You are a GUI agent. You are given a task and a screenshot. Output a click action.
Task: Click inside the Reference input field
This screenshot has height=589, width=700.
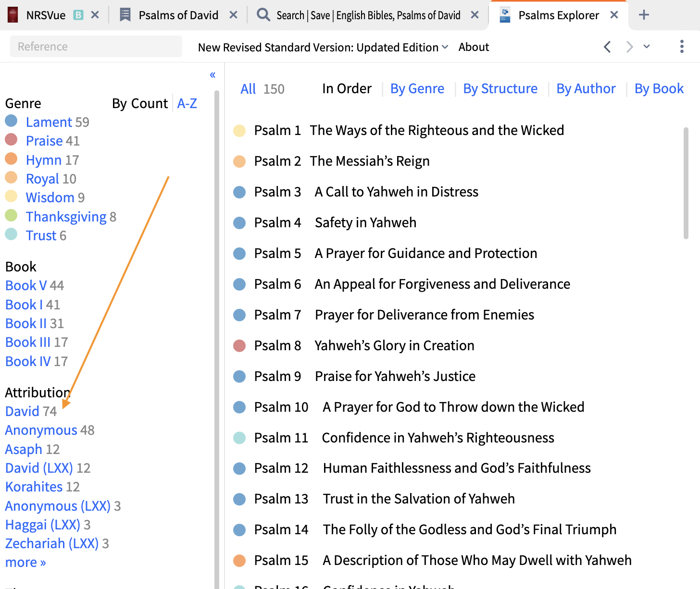click(x=95, y=46)
